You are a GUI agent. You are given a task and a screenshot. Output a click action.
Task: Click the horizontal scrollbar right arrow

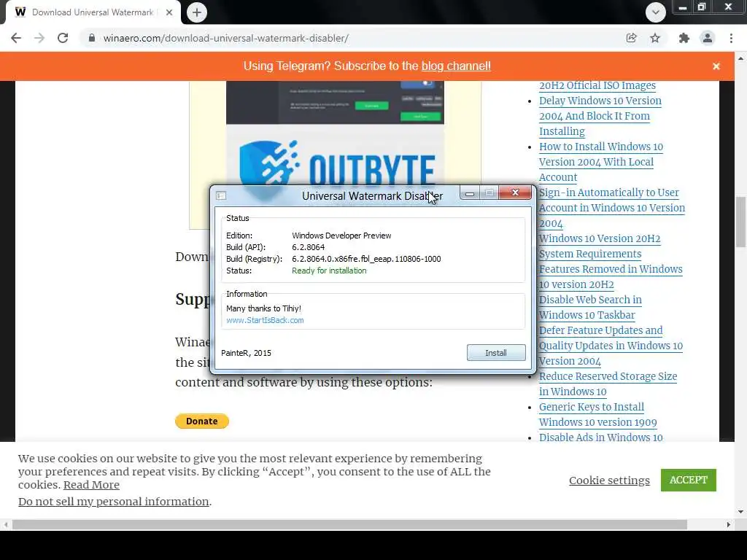pos(729,525)
